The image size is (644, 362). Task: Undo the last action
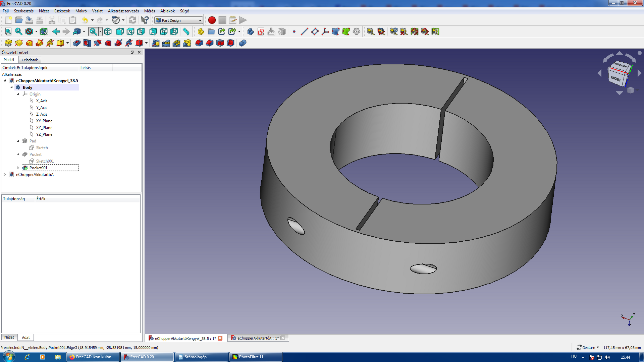click(x=85, y=20)
